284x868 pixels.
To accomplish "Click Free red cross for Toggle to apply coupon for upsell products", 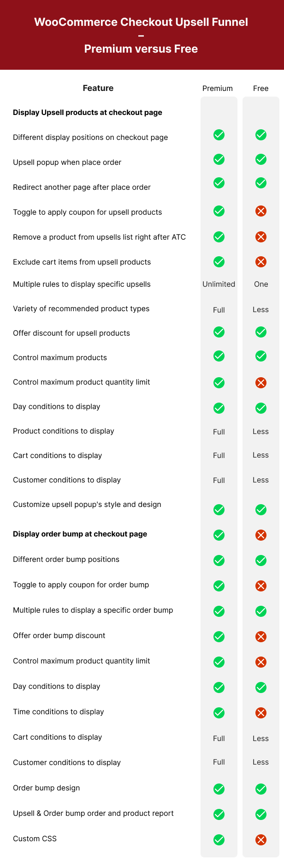I will [261, 211].
